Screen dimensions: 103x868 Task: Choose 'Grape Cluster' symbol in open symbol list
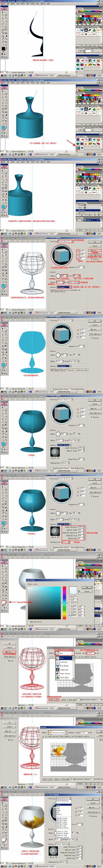[x=64, y=674]
